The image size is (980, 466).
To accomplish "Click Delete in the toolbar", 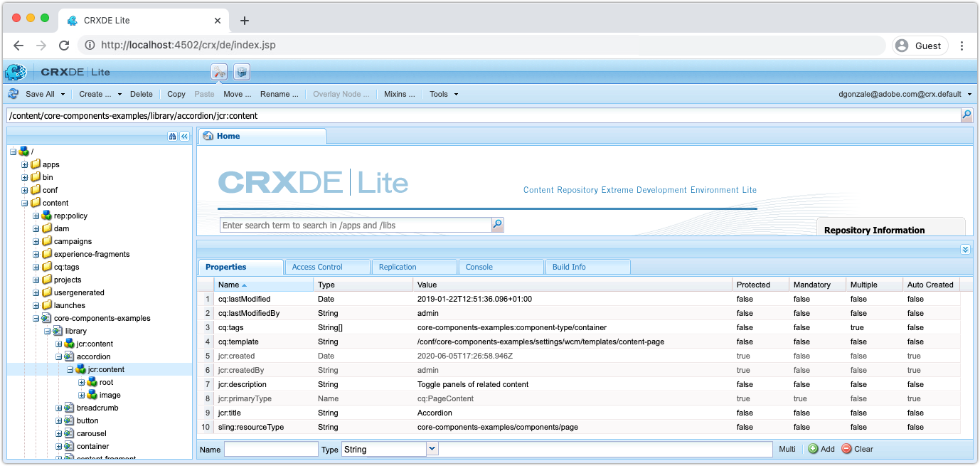I will [x=142, y=94].
